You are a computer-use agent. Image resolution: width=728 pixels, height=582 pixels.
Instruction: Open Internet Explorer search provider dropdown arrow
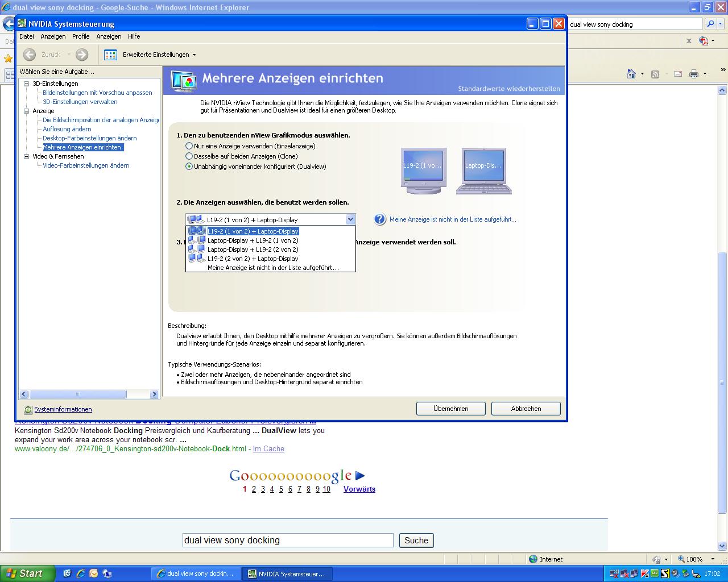(x=721, y=24)
